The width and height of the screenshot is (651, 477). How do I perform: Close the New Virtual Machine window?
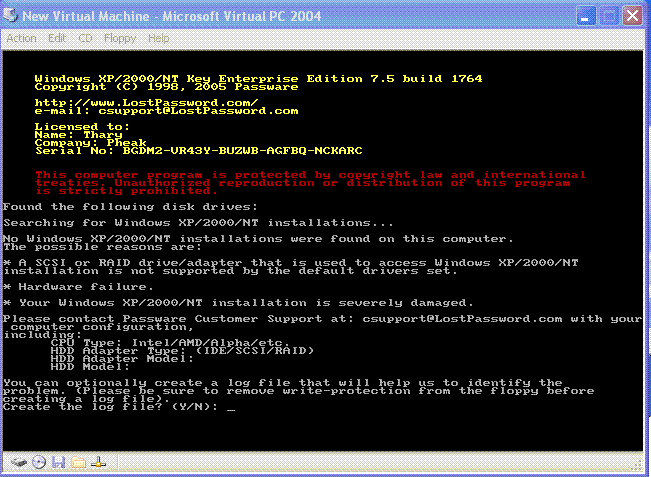click(x=632, y=16)
